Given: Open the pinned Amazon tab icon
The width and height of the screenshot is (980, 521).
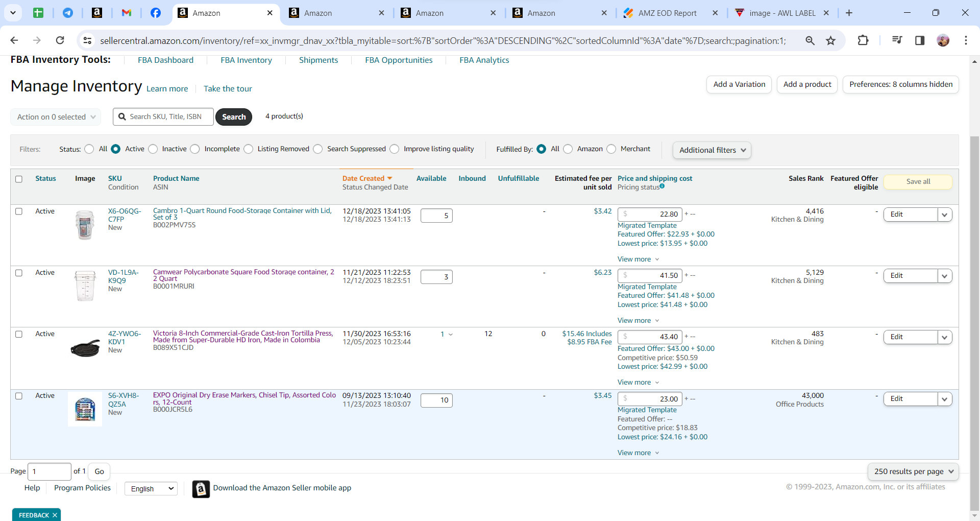Looking at the screenshot, I should [96, 13].
